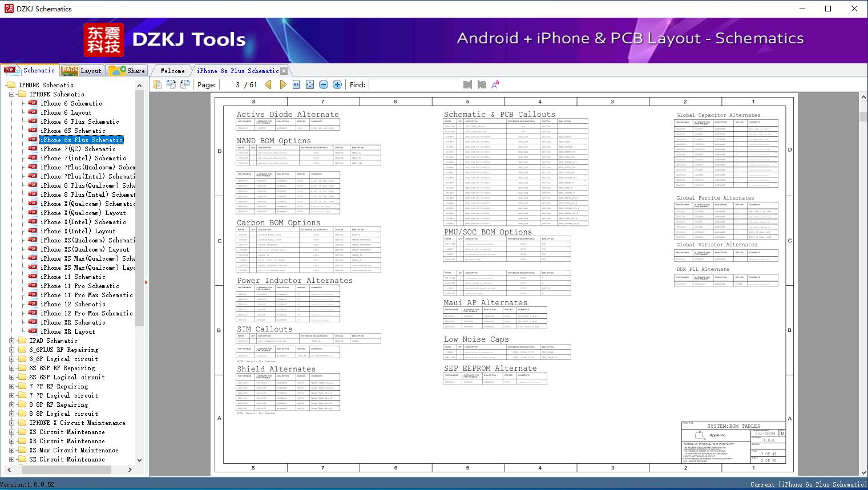Expand the 6S 6SP Logical circuit folder
Viewport: 868px width, 490px height.
point(12,377)
